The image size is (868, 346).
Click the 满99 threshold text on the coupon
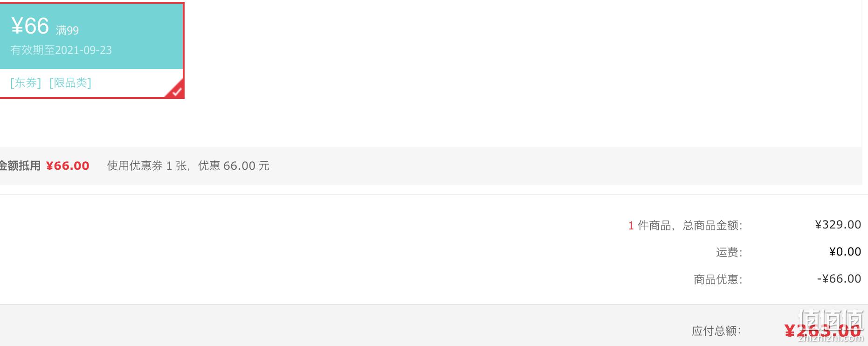click(x=67, y=31)
